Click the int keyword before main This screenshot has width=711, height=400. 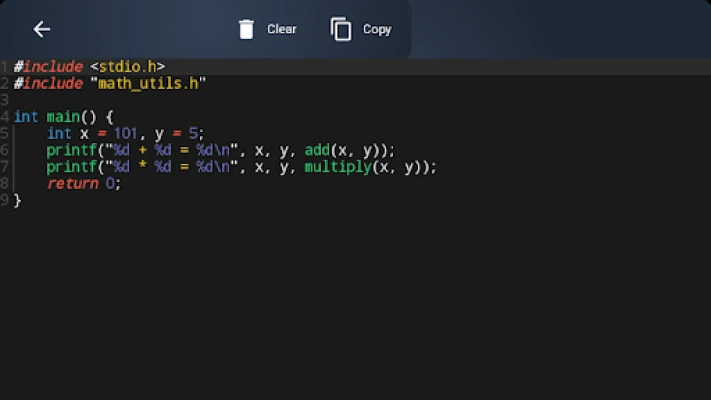pyautogui.click(x=26, y=117)
